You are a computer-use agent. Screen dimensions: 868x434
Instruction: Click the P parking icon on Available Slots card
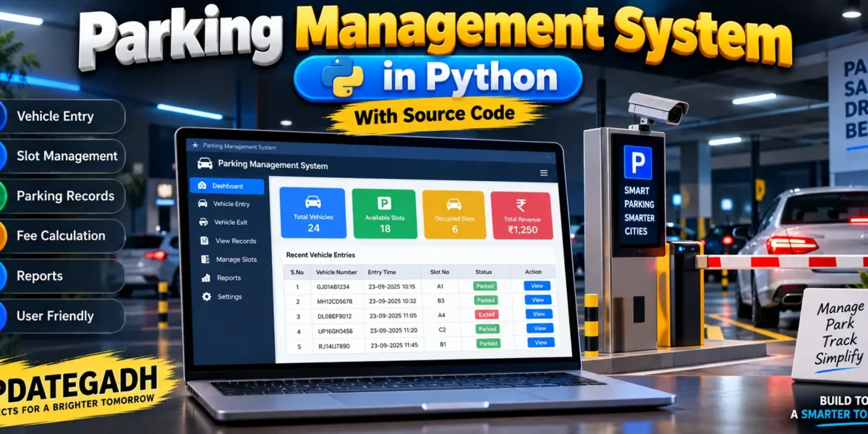tap(384, 203)
